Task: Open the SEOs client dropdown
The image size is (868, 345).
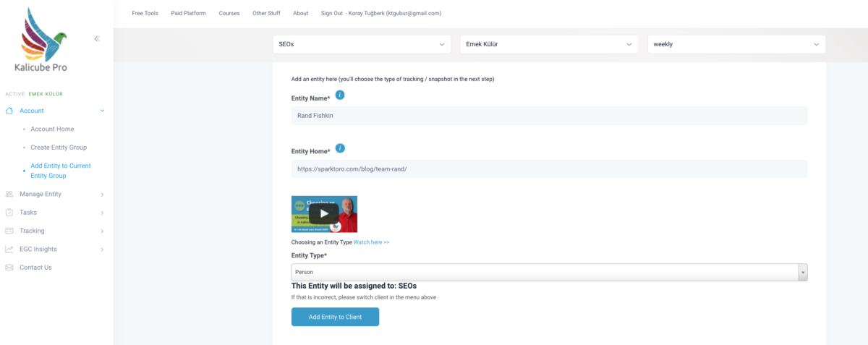Action: click(362, 44)
